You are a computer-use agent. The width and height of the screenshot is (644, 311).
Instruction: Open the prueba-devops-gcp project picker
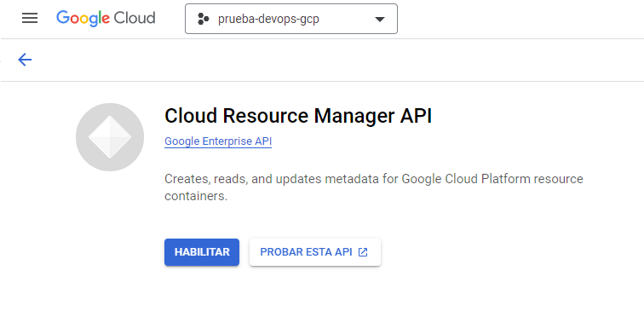[x=291, y=19]
